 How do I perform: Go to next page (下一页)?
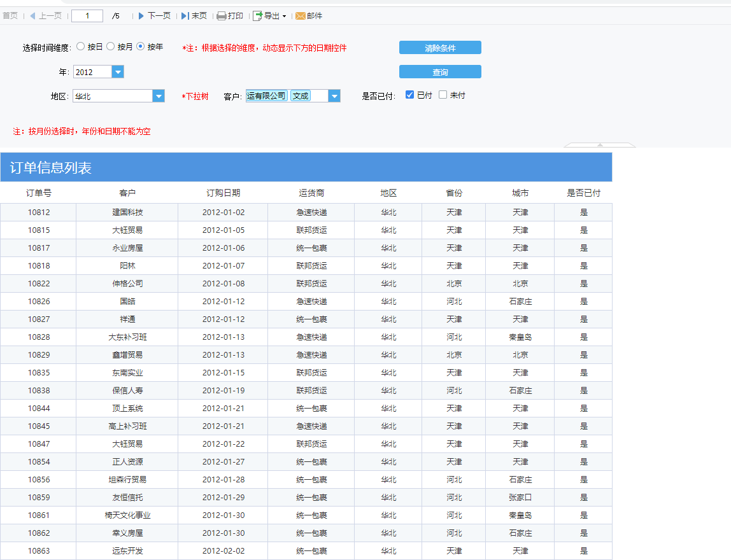154,16
